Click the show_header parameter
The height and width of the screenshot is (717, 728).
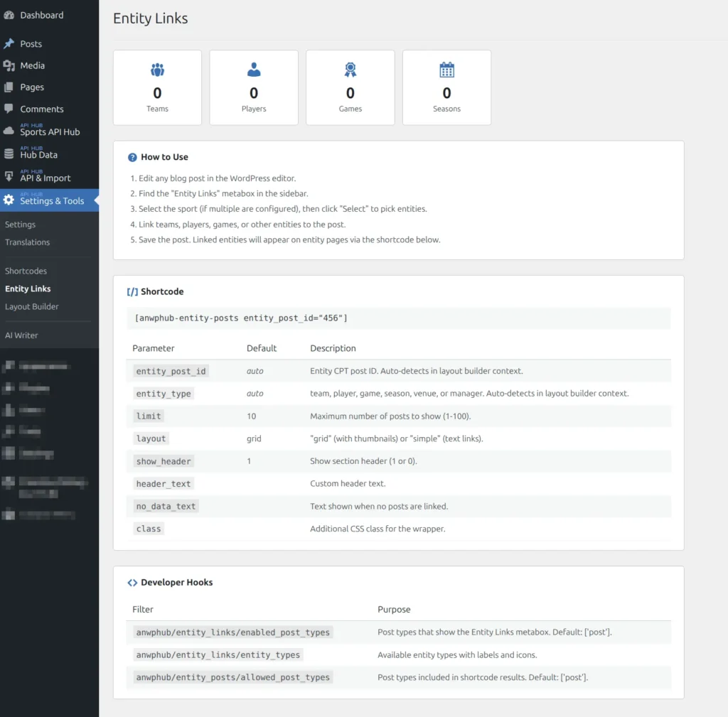click(164, 461)
